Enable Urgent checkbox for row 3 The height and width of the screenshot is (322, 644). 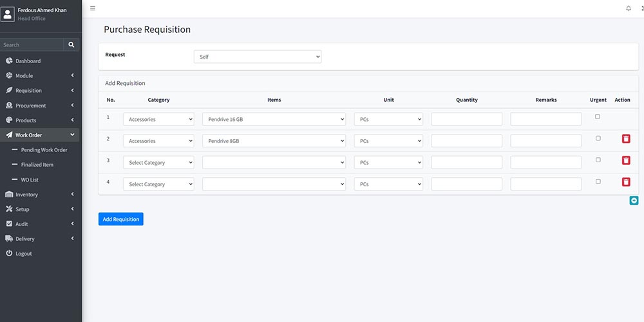(x=598, y=160)
